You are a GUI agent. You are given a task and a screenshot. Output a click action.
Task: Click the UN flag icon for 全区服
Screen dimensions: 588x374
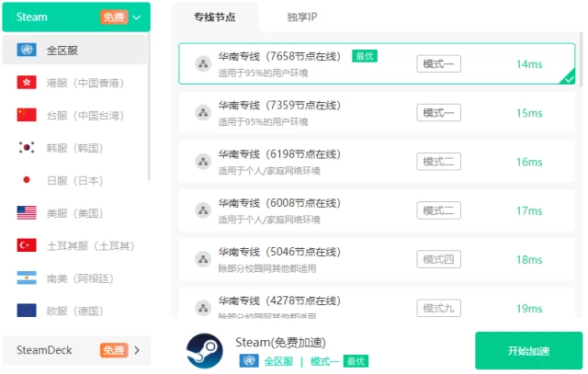pyautogui.click(x=27, y=50)
